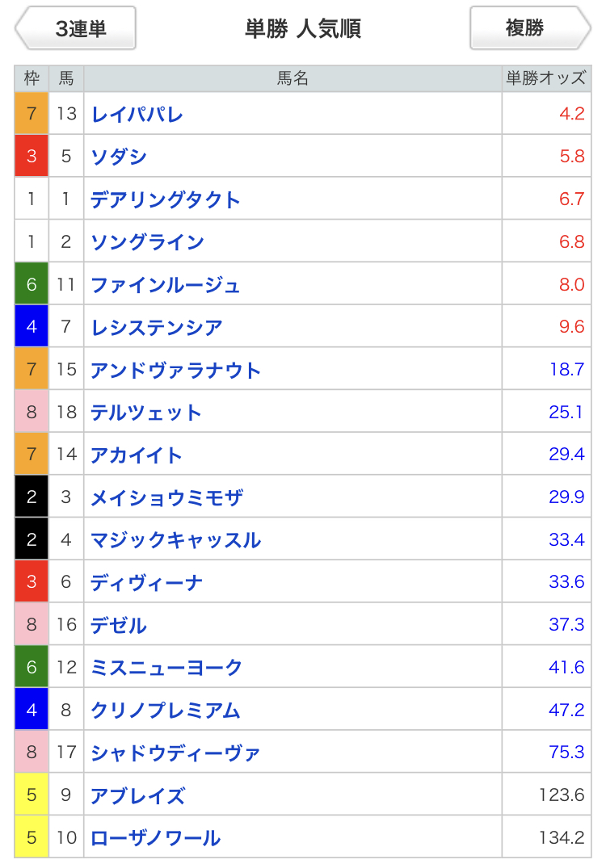View レシステンシア horse info
Viewport: 606px width, 868px height.
click(157, 328)
